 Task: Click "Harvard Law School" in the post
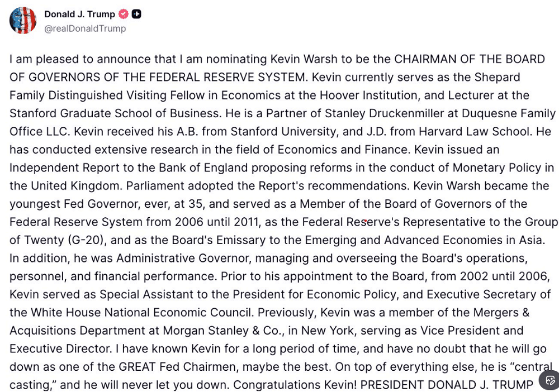[484, 132]
